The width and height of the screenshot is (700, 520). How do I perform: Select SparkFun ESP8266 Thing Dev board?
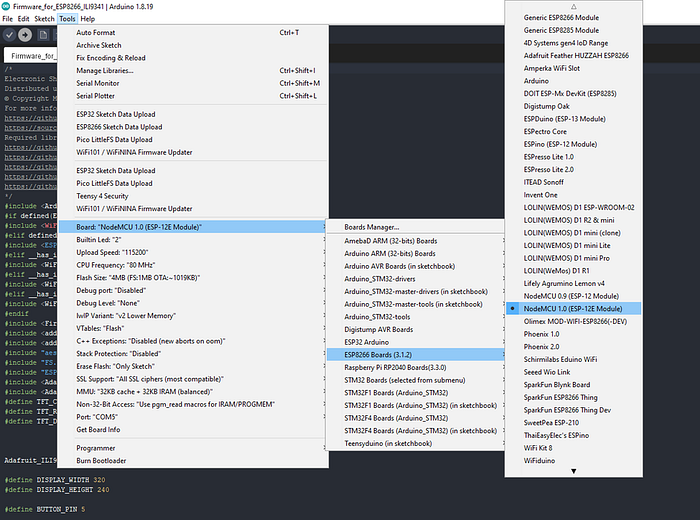click(x=574, y=410)
